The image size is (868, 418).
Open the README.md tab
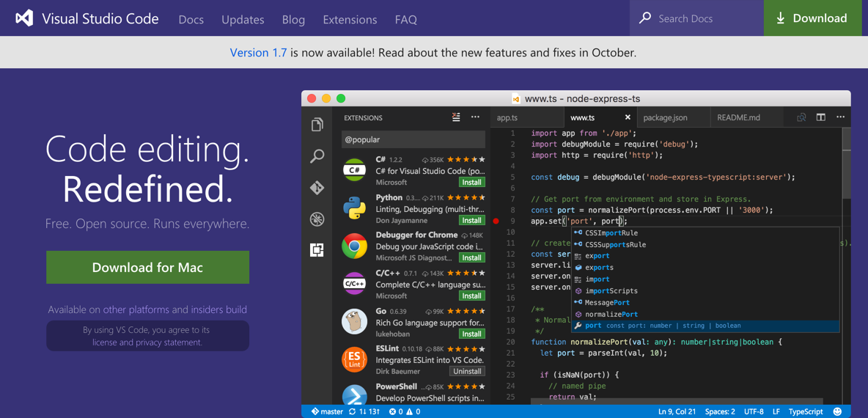(747, 117)
